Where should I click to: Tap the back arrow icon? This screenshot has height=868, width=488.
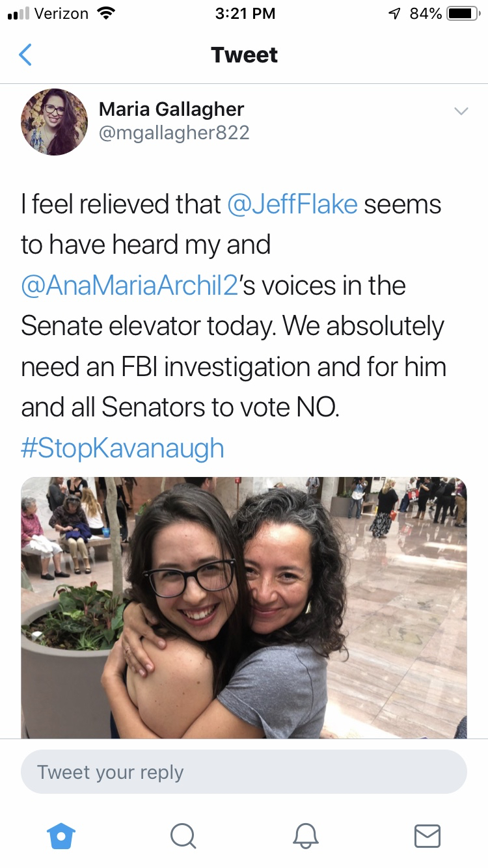coord(25,55)
